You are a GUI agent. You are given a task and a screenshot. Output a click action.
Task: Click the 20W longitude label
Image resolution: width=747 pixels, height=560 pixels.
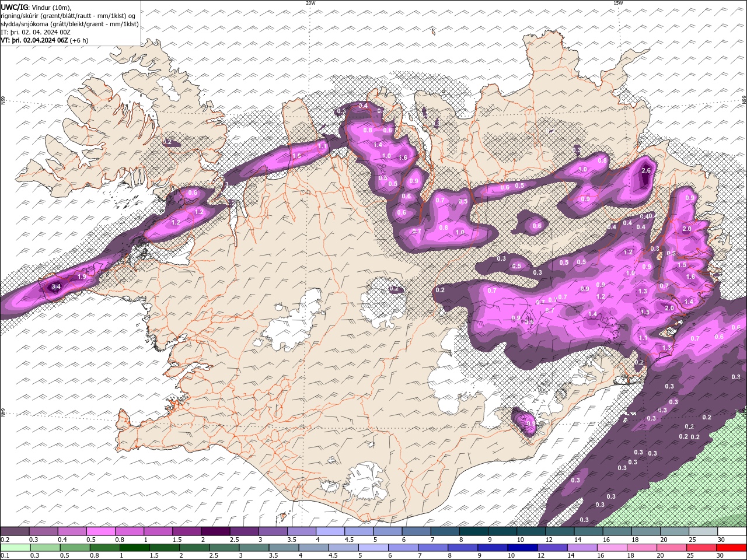click(311, 3)
